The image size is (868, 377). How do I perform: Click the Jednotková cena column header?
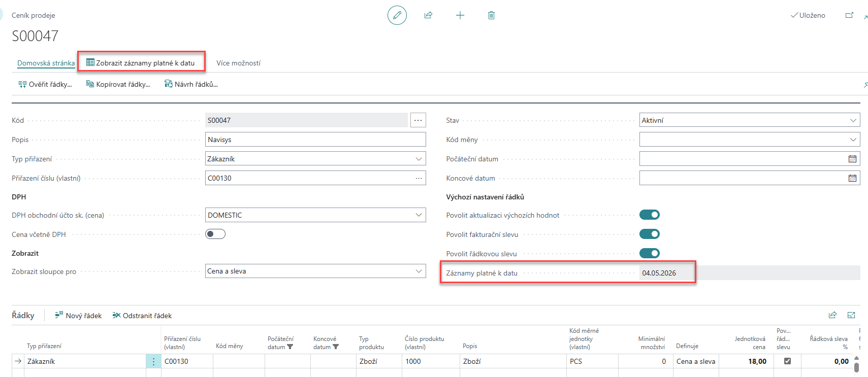pyautogui.click(x=750, y=342)
